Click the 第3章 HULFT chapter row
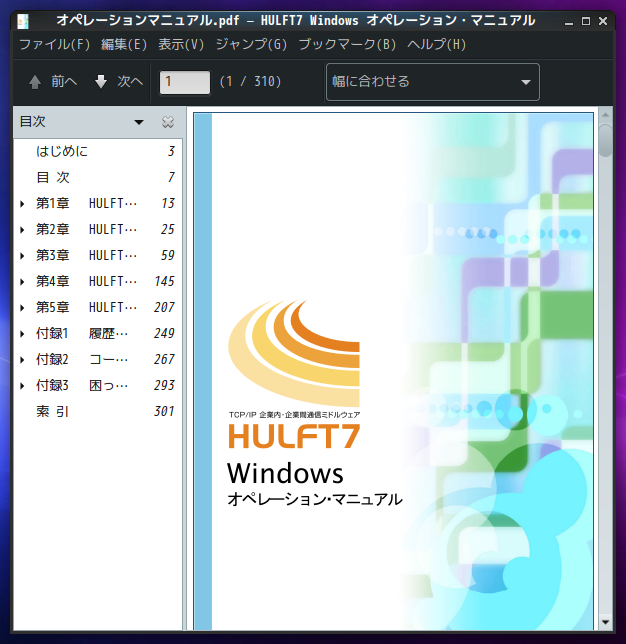This screenshot has width=626, height=644. click(98, 256)
